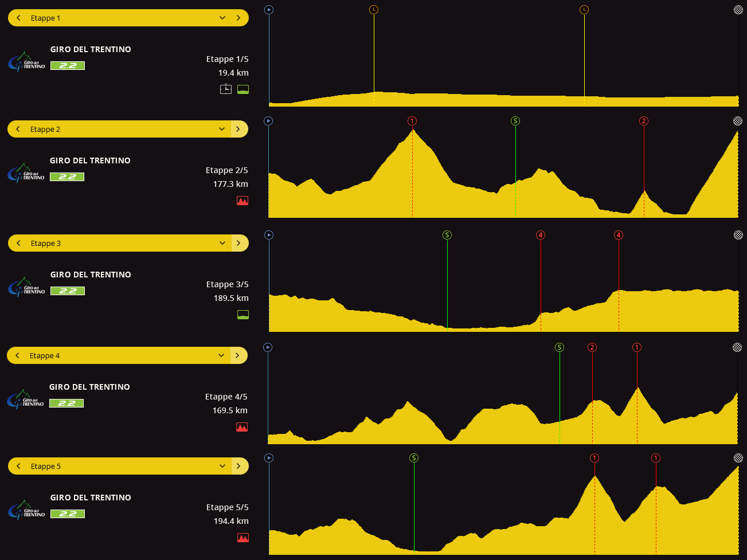The width and height of the screenshot is (747, 560).
Task: Click the Giro del Trentino logo in Etappe 1
Action: point(26,62)
